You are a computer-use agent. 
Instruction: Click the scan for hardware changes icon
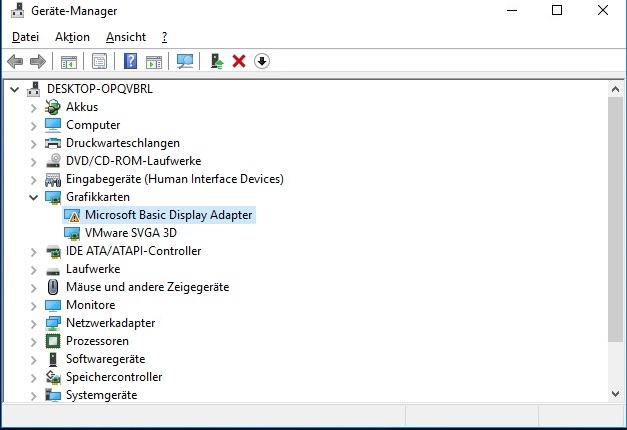[x=185, y=62]
